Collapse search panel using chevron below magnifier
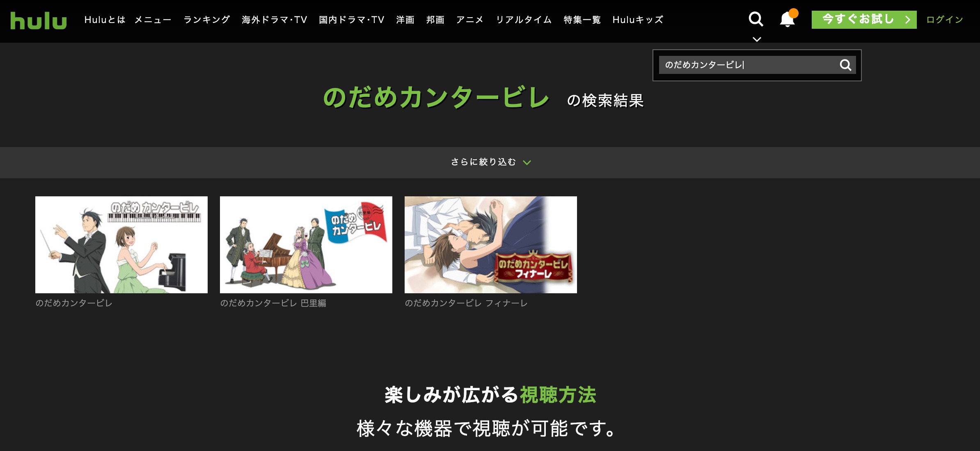The height and width of the screenshot is (451, 980). click(757, 39)
